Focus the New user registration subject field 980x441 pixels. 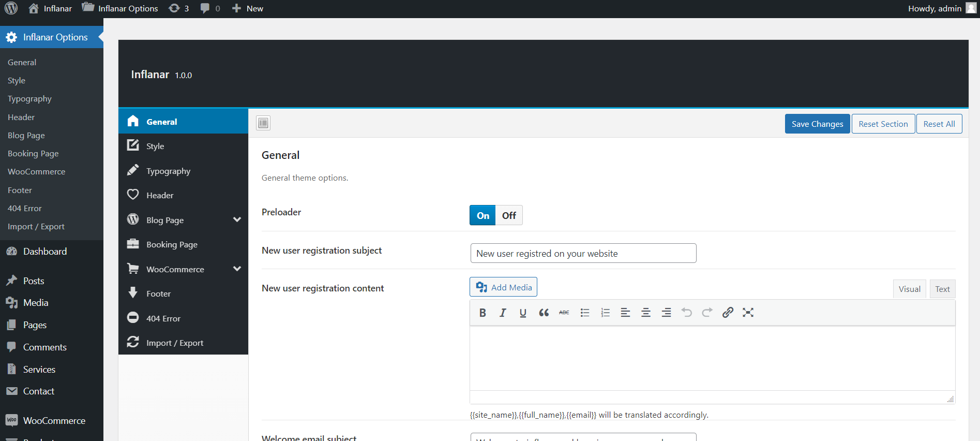pos(583,253)
